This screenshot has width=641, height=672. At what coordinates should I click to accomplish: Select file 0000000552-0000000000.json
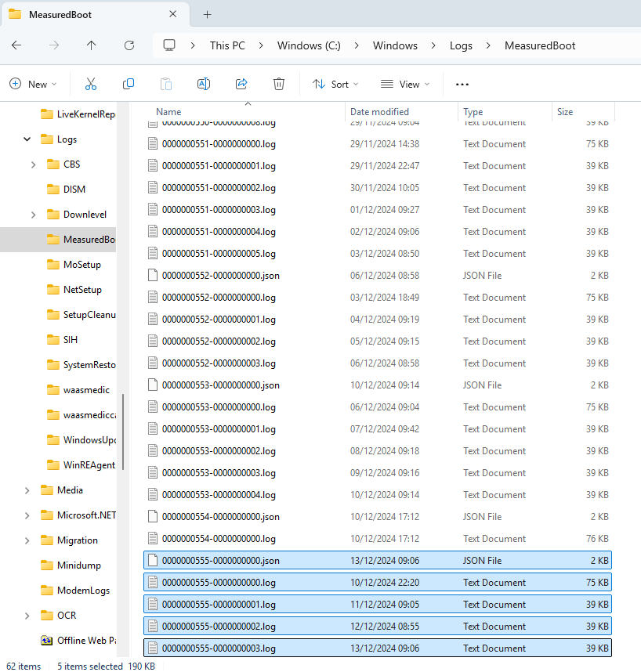[377, 276]
